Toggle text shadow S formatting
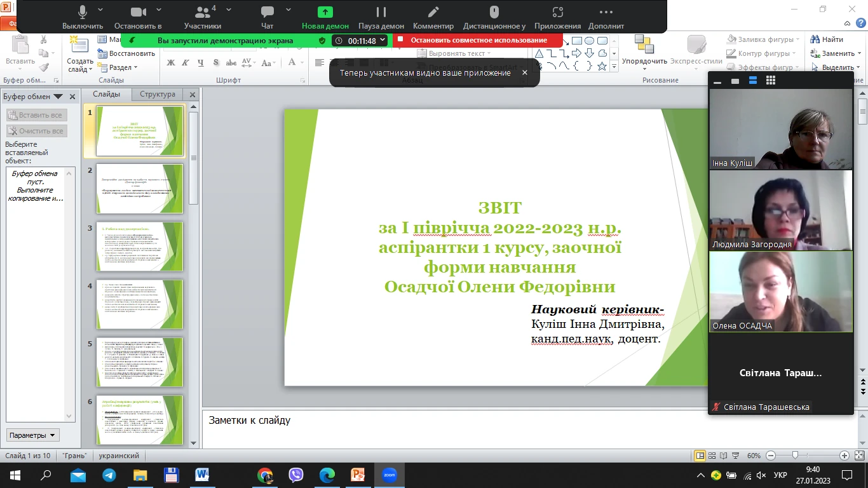The width and height of the screenshot is (868, 488). [x=216, y=62]
